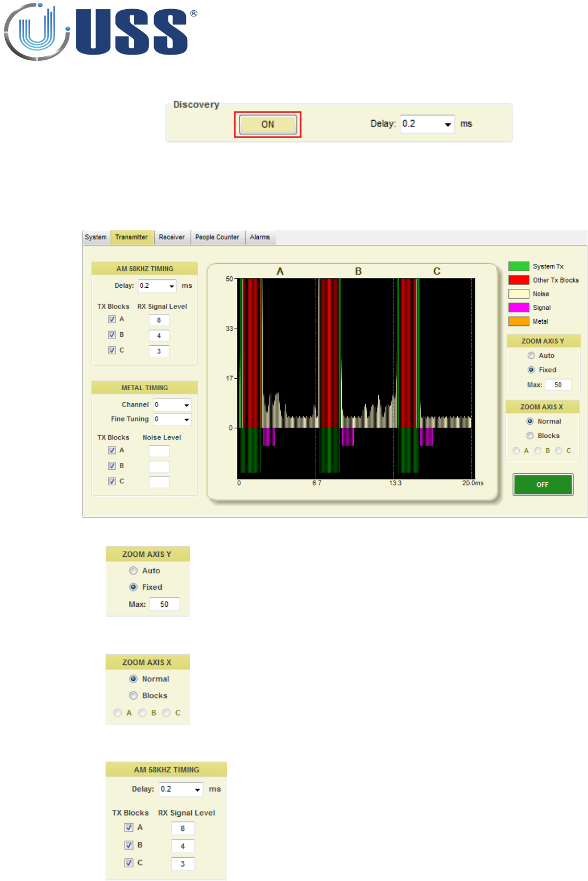This screenshot has height=881, width=588.
Task: Open the Receiver tab
Action: [172, 237]
